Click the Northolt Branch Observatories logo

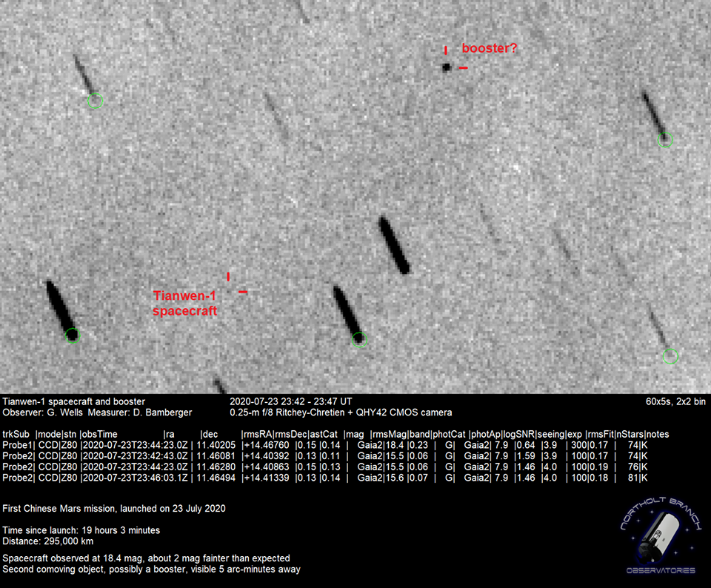click(661, 535)
